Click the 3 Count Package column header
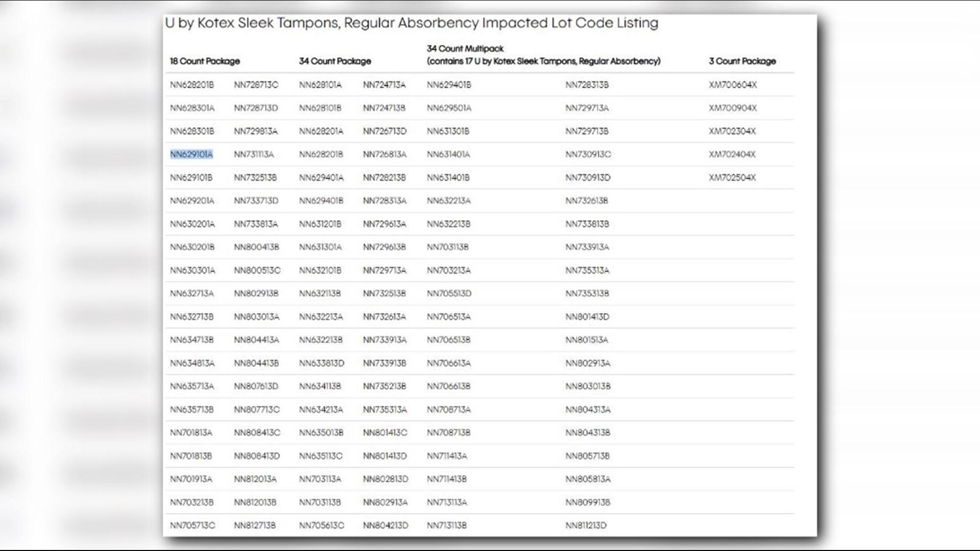980x551 pixels. click(x=742, y=61)
